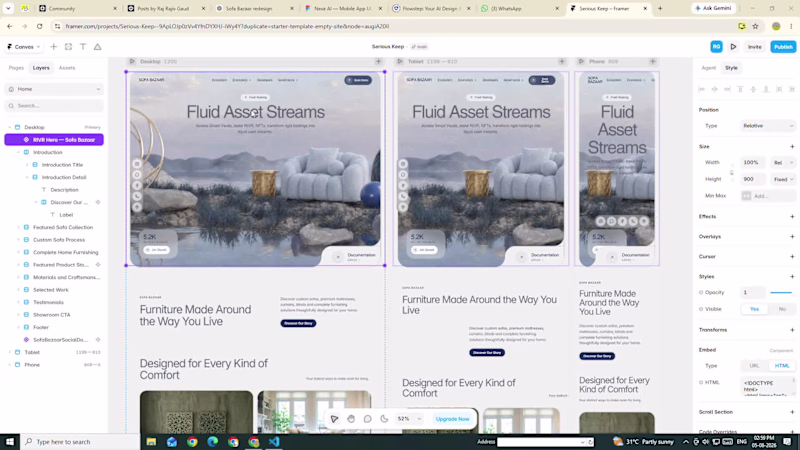Adjust the Opacity slider
The height and width of the screenshot is (450, 800).
click(782, 293)
